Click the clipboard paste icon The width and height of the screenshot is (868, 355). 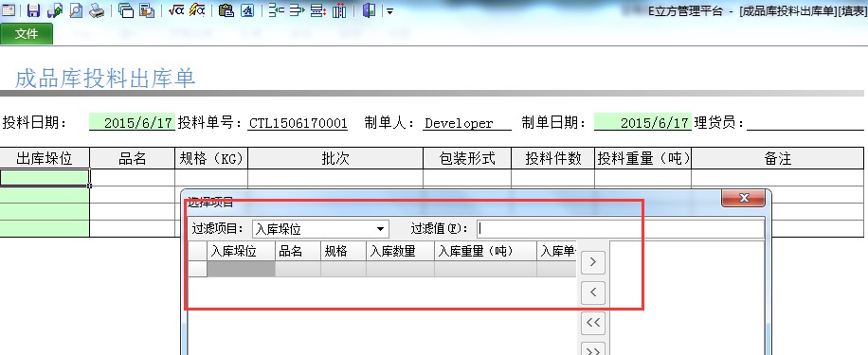[226, 10]
